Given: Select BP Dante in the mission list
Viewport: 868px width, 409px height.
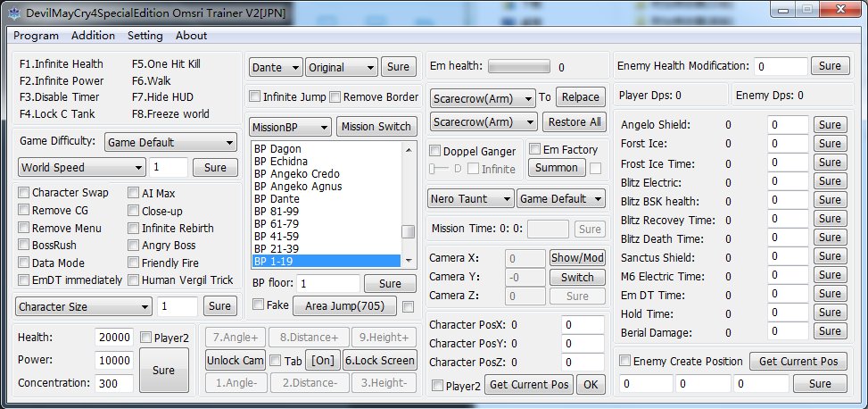Looking at the screenshot, I should [x=326, y=199].
